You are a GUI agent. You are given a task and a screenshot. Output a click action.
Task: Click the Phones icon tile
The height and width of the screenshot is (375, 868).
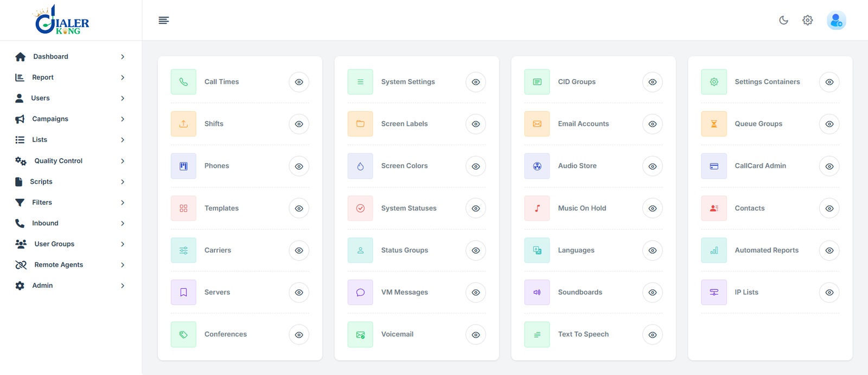[183, 166]
